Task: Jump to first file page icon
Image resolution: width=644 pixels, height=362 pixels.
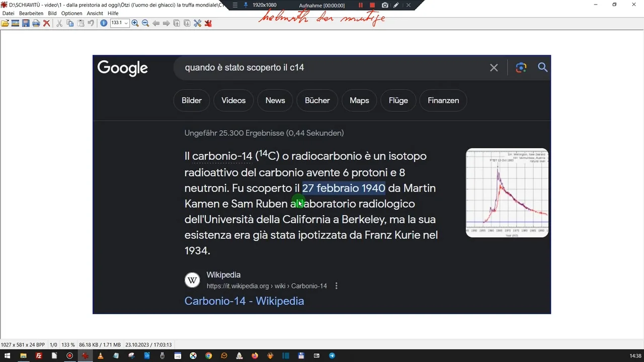Action: pos(177,23)
